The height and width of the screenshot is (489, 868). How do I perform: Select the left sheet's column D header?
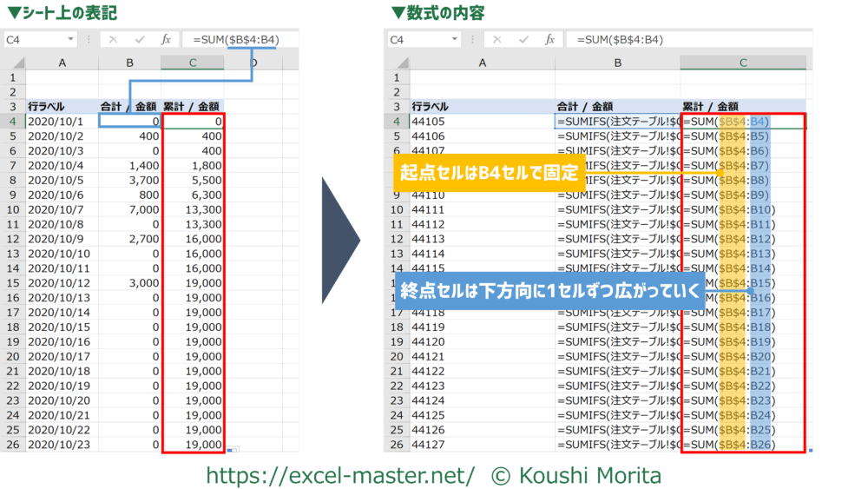coord(254,63)
